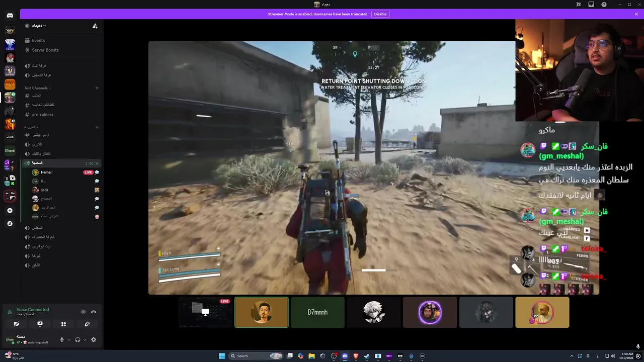Open Steam from the taskbar
Image resolution: width=644 pixels, height=362 pixels.
[367, 356]
